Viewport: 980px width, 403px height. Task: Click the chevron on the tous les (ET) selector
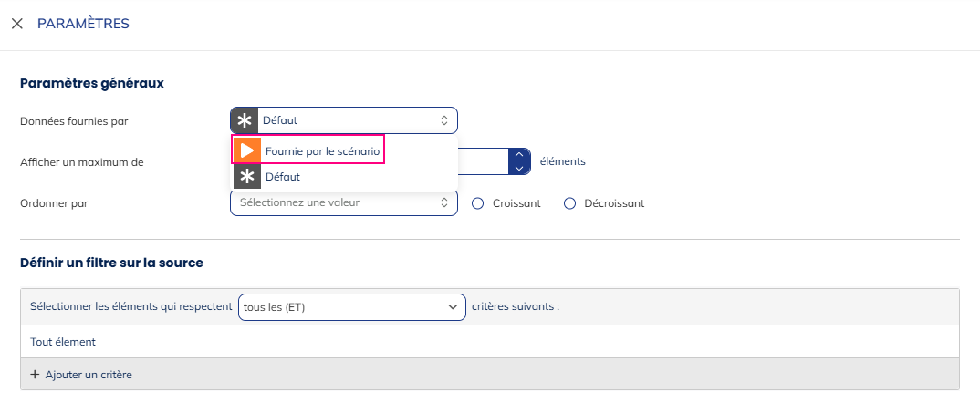pos(453,307)
